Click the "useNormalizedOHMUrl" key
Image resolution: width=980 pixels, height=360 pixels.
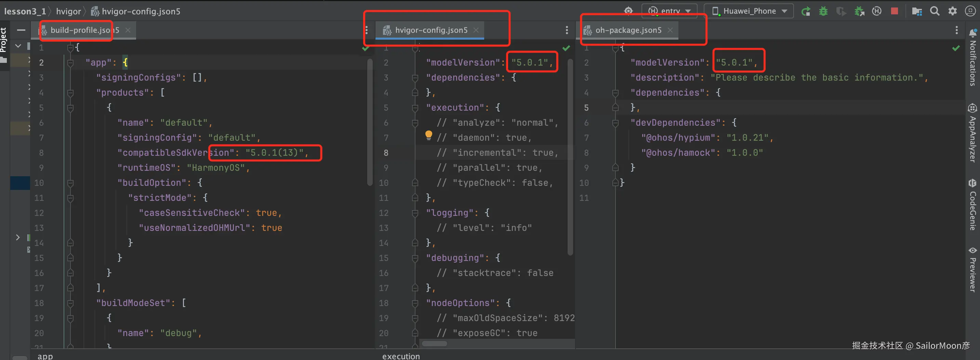click(x=195, y=228)
